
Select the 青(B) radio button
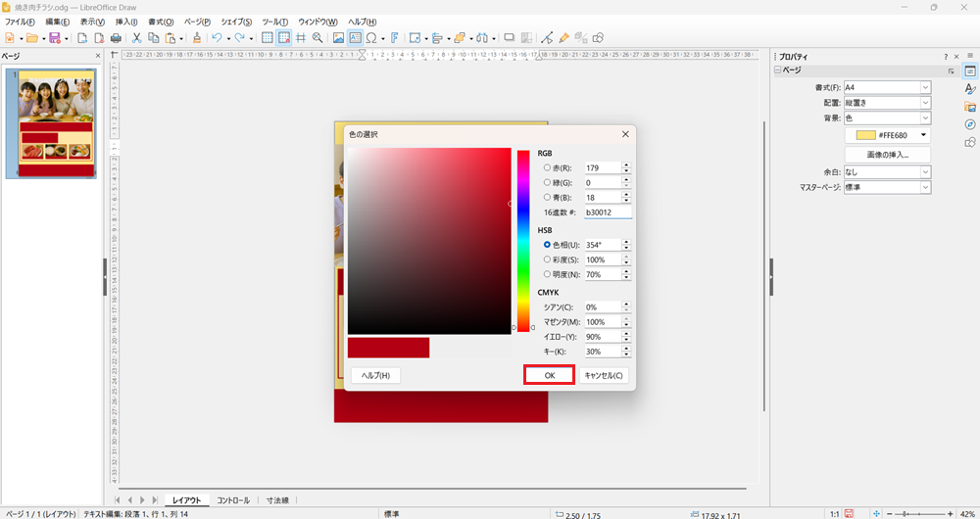[547, 198]
